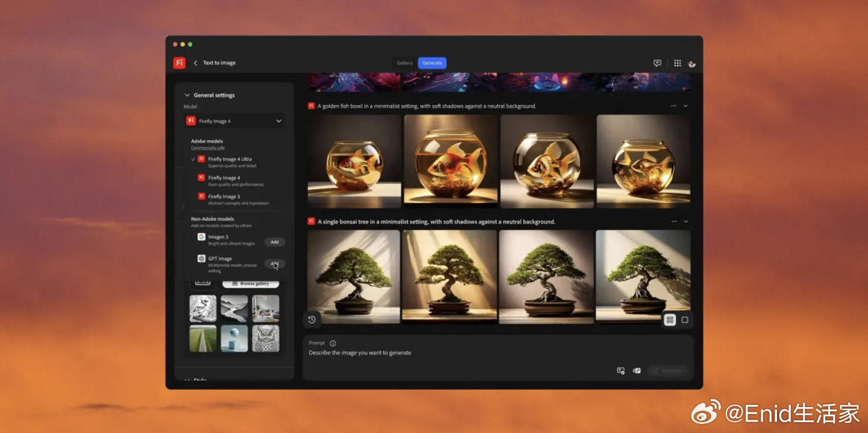Click the Firefly icon beside golden fish bowl prompt
868x433 pixels.
[x=312, y=105]
